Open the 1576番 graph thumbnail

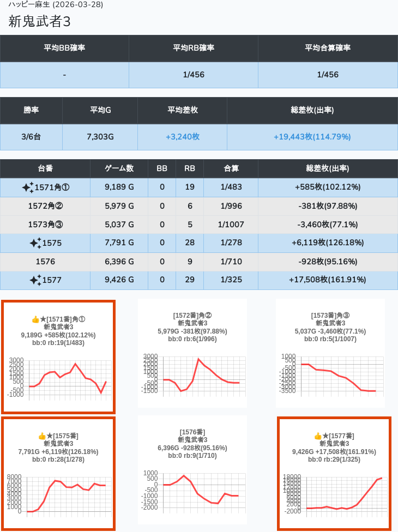click(192, 489)
